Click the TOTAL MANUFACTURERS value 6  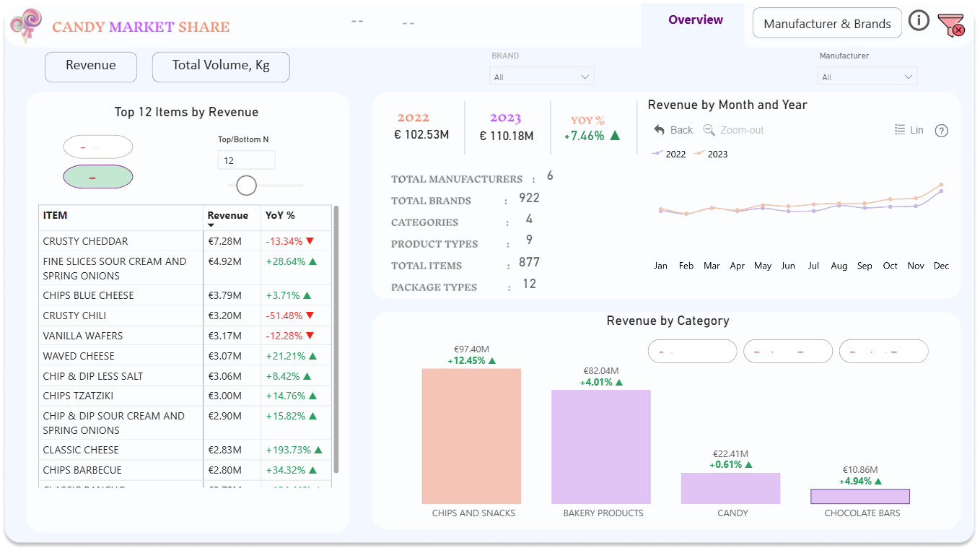pos(550,175)
